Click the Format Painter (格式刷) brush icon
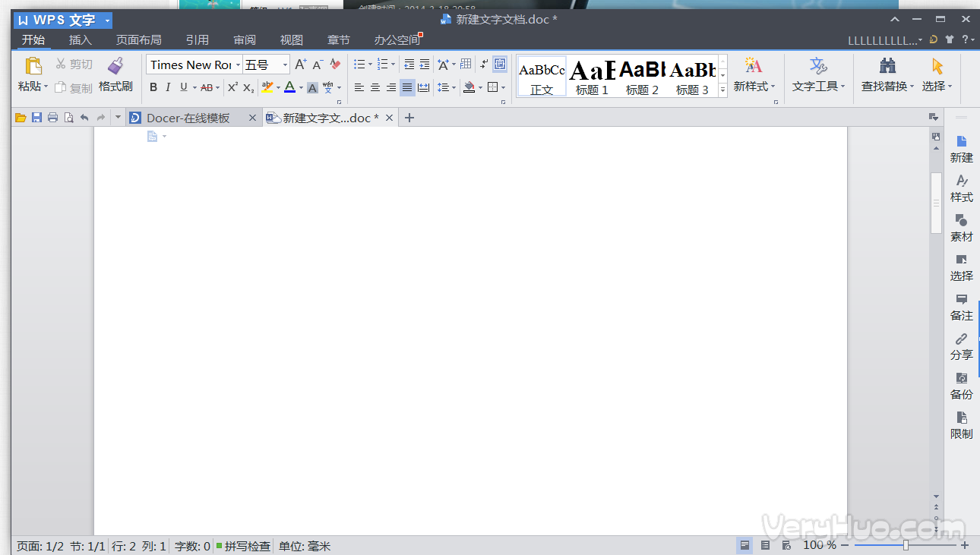Screen dimensions: 980x555 [115, 66]
